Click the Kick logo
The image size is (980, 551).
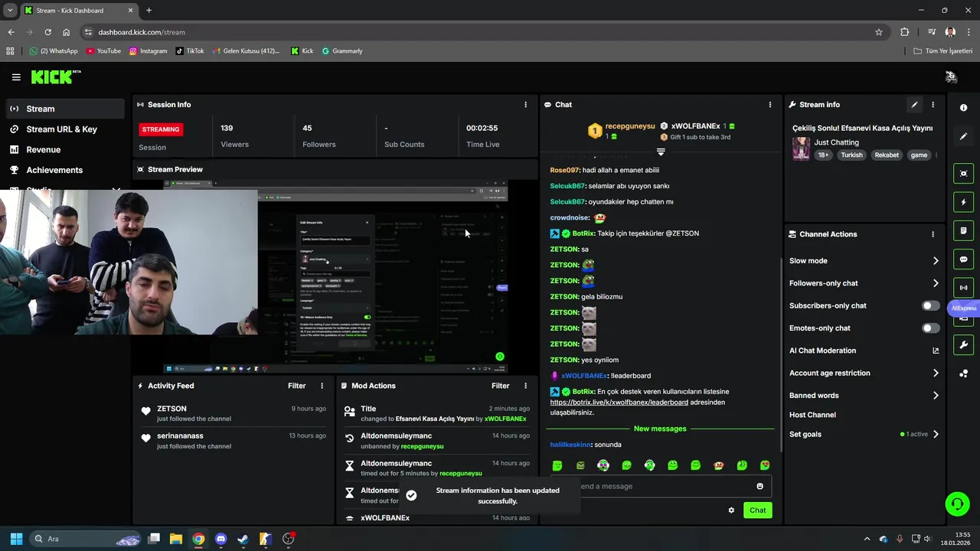point(55,77)
